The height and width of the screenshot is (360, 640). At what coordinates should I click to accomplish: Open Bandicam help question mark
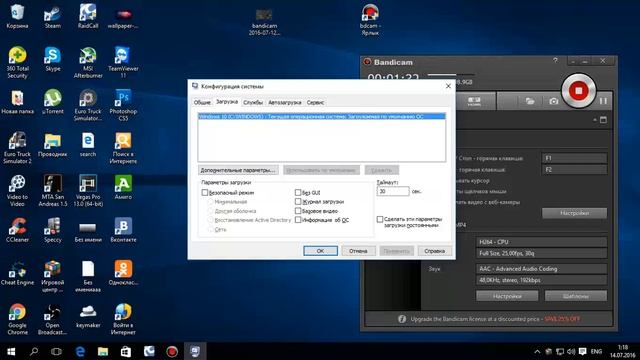[555, 60]
